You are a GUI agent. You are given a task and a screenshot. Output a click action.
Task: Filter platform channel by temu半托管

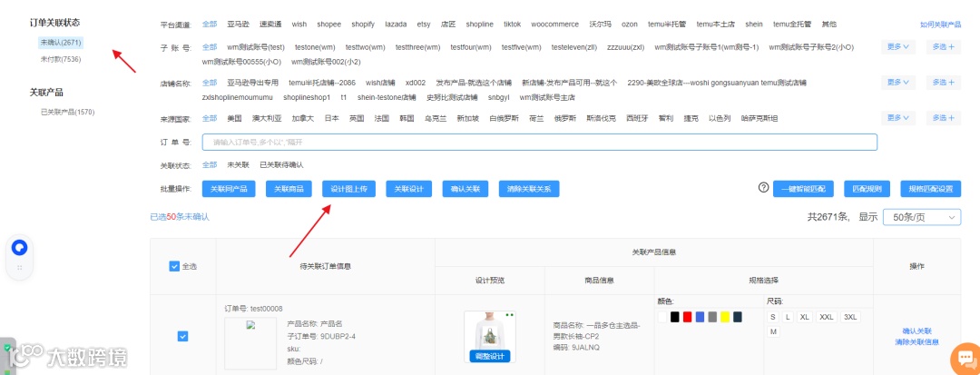[667, 25]
